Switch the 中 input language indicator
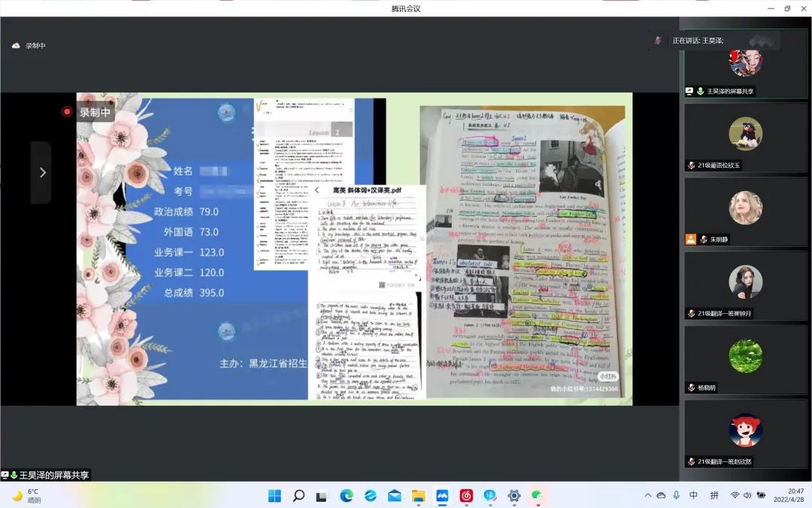The image size is (812, 508). point(693,495)
